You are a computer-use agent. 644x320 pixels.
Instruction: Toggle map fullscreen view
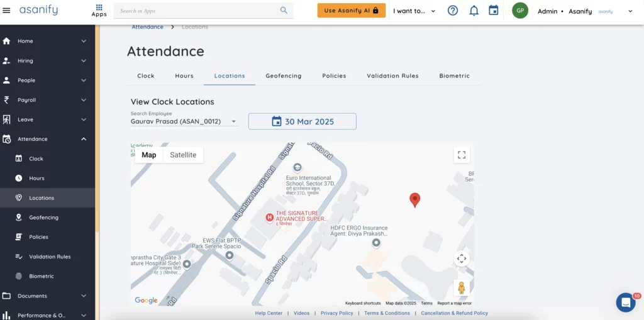point(462,155)
